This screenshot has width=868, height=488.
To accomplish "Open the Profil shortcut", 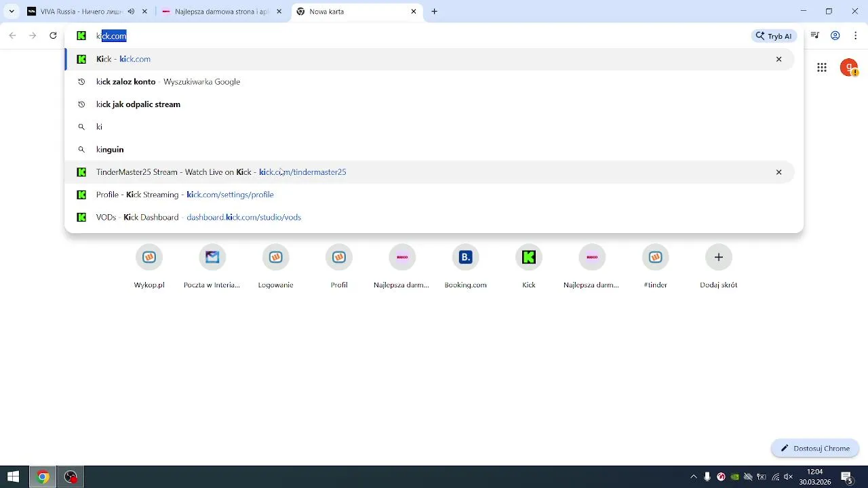I will (x=339, y=266).
